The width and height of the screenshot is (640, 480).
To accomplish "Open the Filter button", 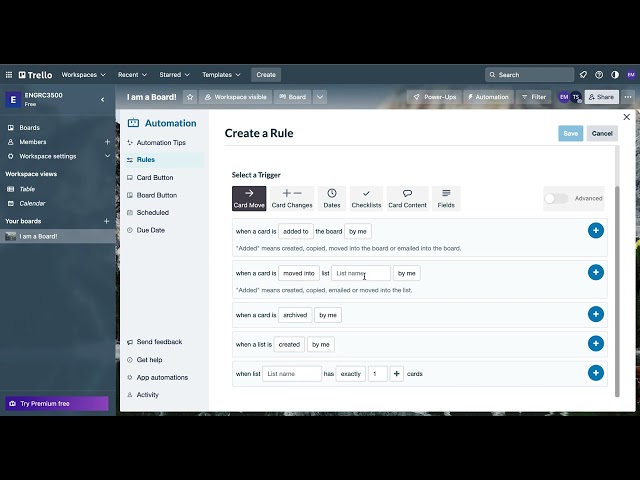I will point(534,97).
